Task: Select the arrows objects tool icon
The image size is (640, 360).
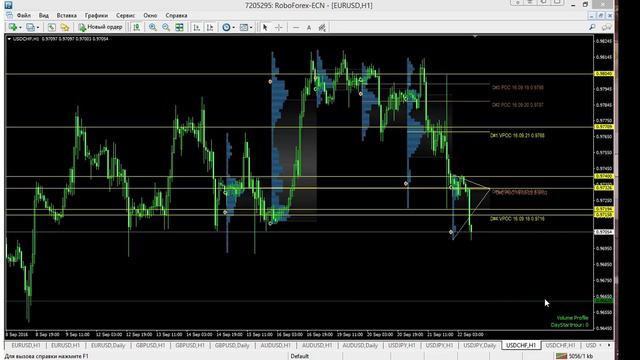Action: [x=322, y=27]
